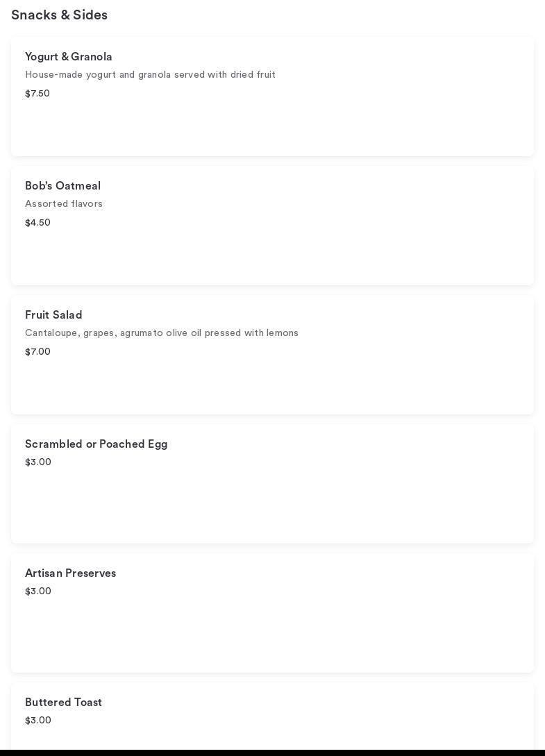Viewport: 545px width, 756px height.
Task: Click the $7.00 Fruit Salad price
Action: (x=37, y=352)
